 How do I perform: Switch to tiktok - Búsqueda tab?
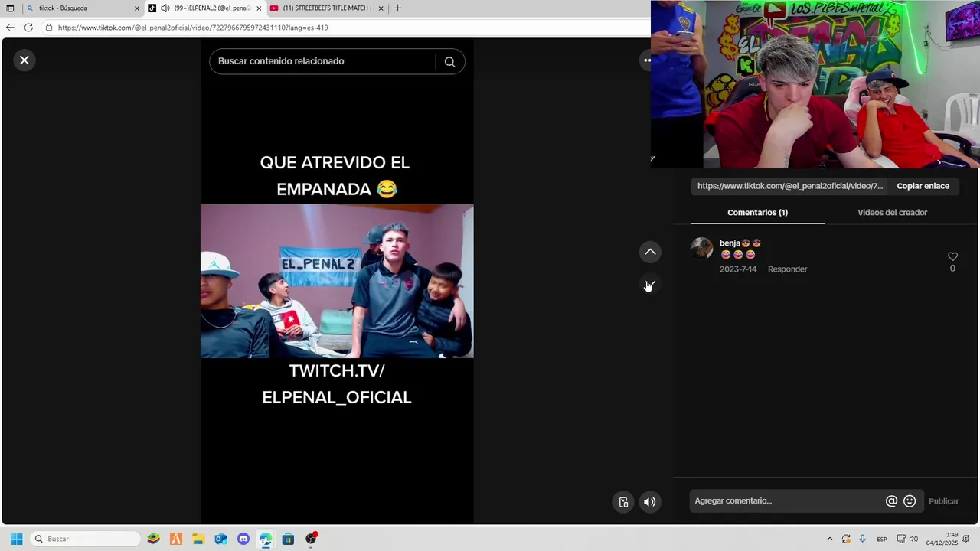click(x=80, y=8)
